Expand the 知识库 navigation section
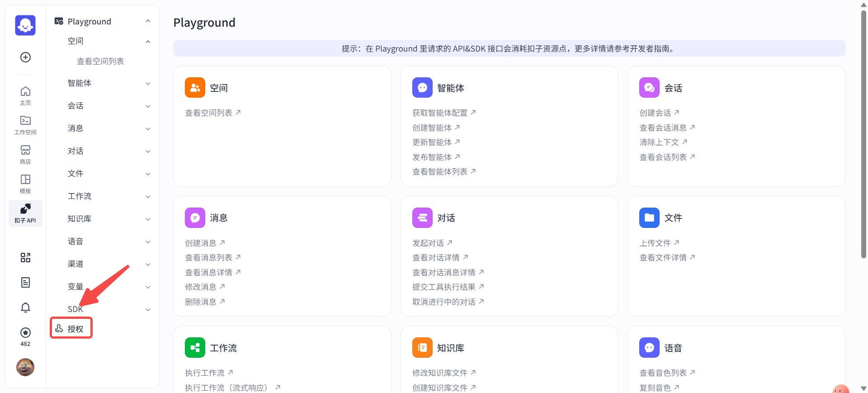This screenshot has width=868, height=393. (148, 219)
